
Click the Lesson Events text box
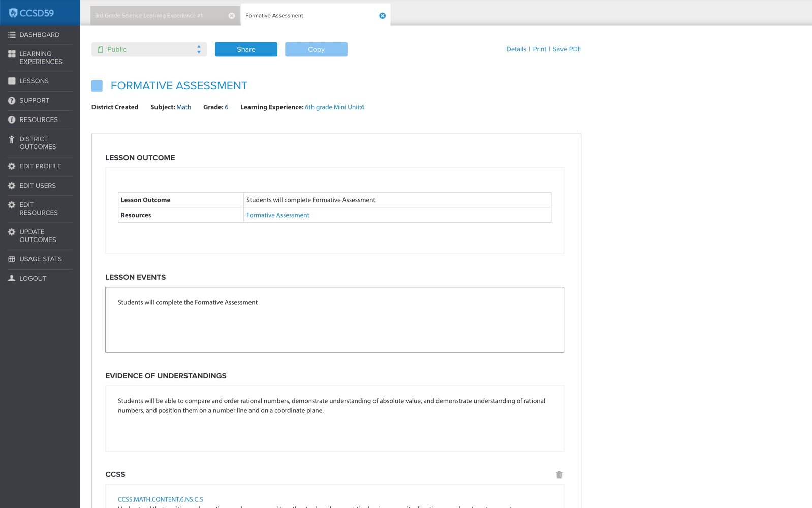334,320
